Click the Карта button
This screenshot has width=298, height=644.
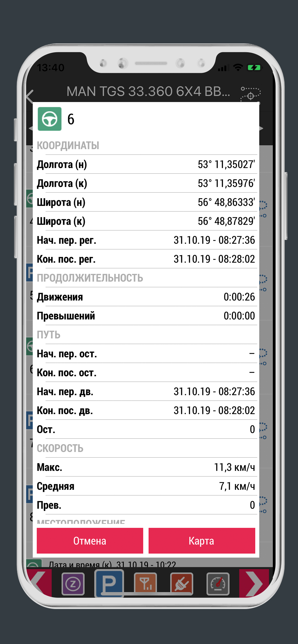[x=202, y=541]
